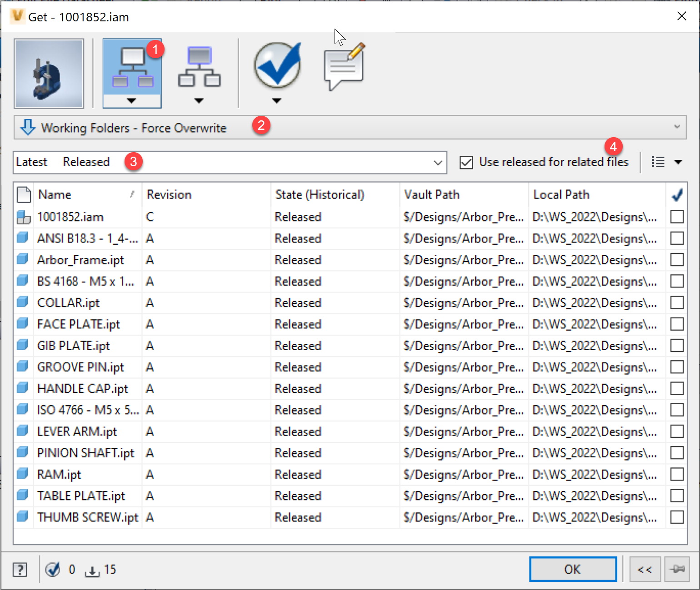Click the part icon beside RAM.ipt
The width and height of the screenshot is (700, 590).
point(23,473)
